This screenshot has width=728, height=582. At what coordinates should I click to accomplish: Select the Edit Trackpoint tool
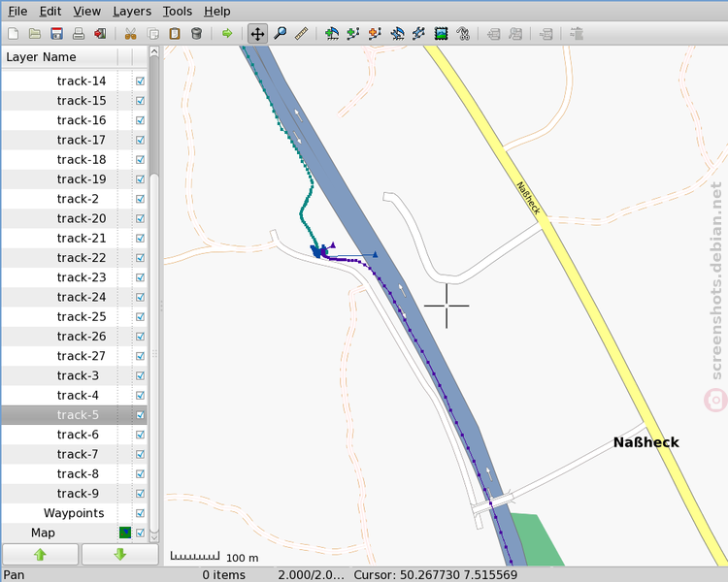[x=418, y=33]
